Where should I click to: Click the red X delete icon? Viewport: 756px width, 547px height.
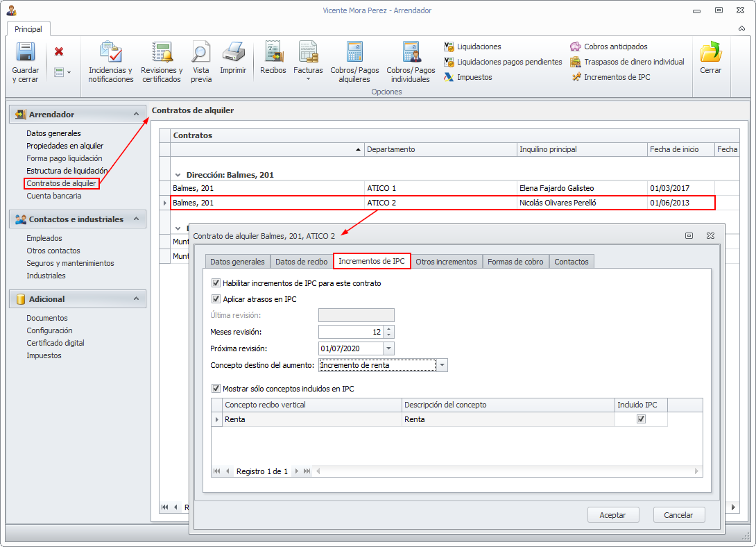click(59, 51)
